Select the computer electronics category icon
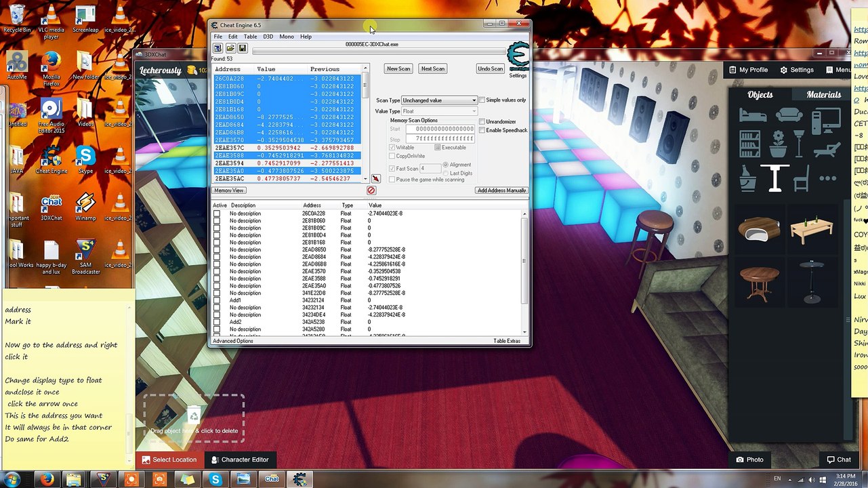Screen dimensions: 868x488 click(x=826, y=119)
